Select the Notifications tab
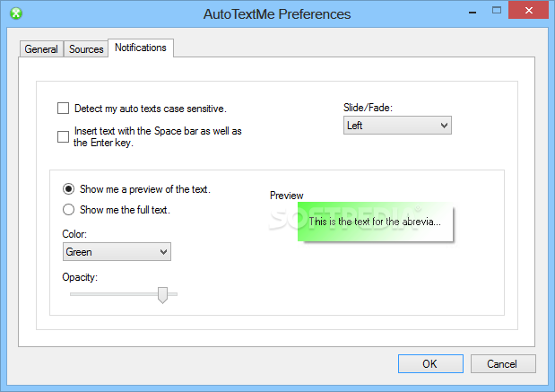 pos(141,48)
